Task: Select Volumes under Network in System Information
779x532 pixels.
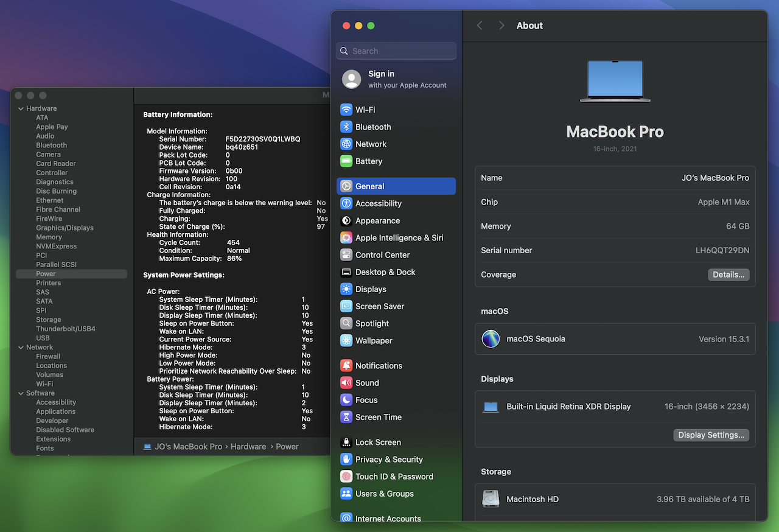Action: 49,374
